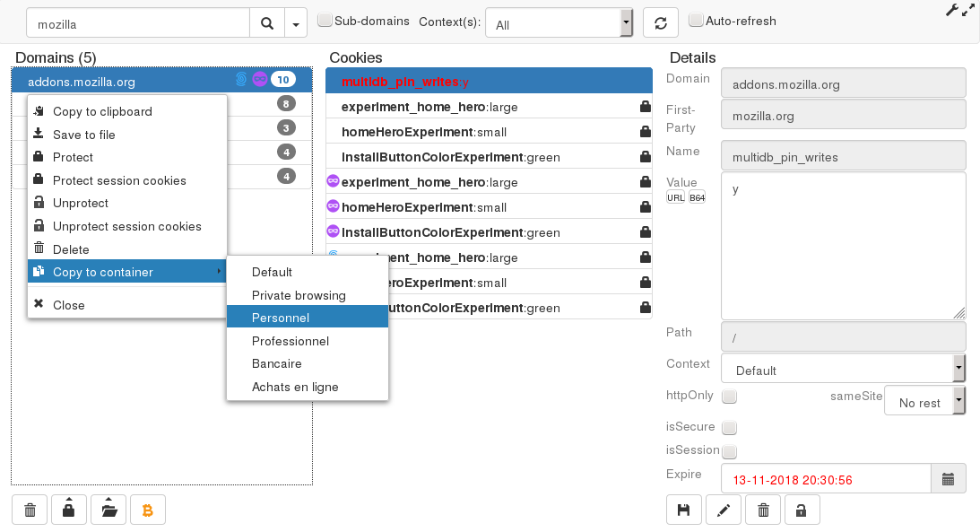The image size is (980, 532).
Task: Click the orange Bitcoin donate button
Action: (148, 510)
